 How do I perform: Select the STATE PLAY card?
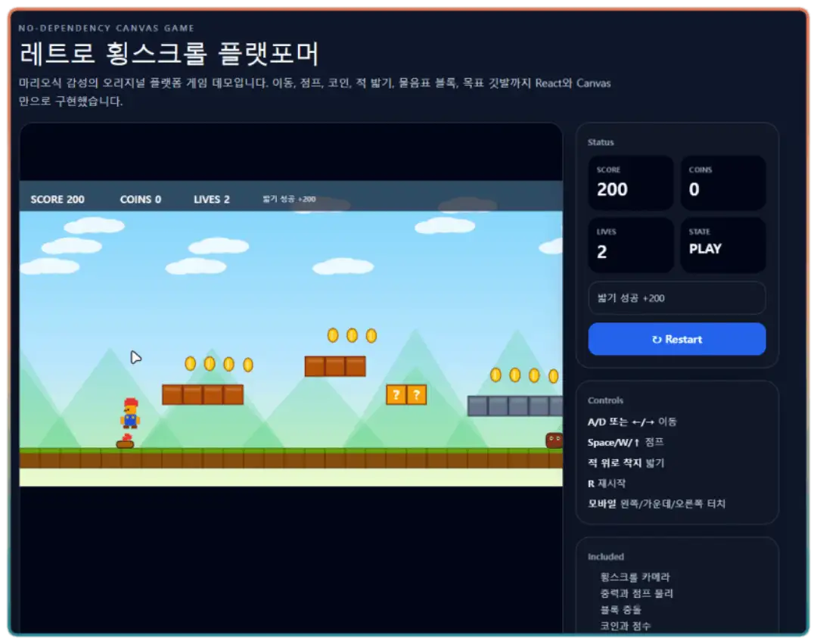722,245
